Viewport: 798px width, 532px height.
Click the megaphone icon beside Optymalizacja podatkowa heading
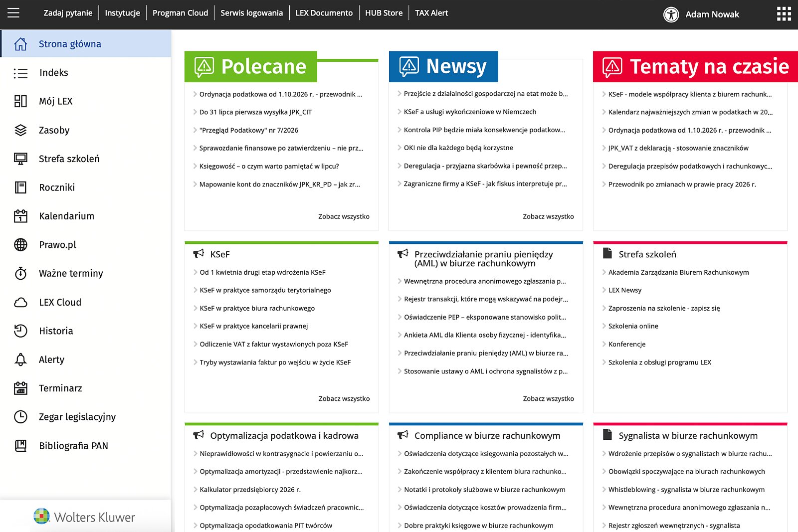click(x=199, y=435)
